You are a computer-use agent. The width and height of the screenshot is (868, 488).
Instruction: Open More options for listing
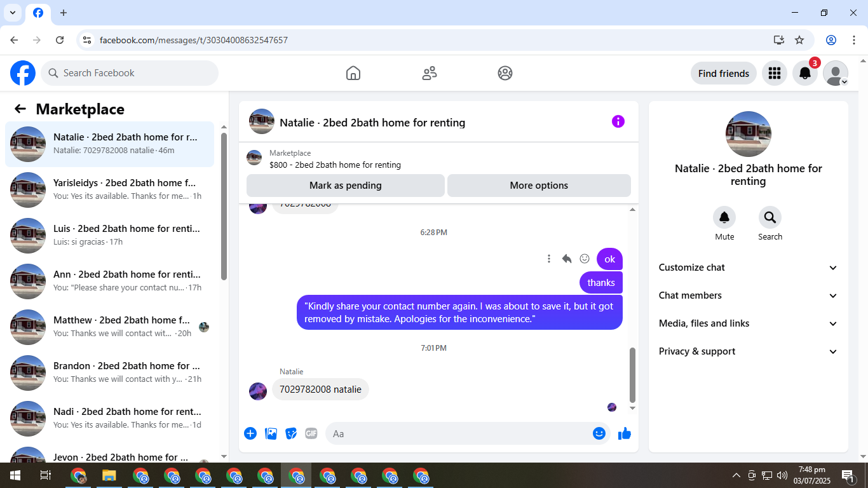539,186
